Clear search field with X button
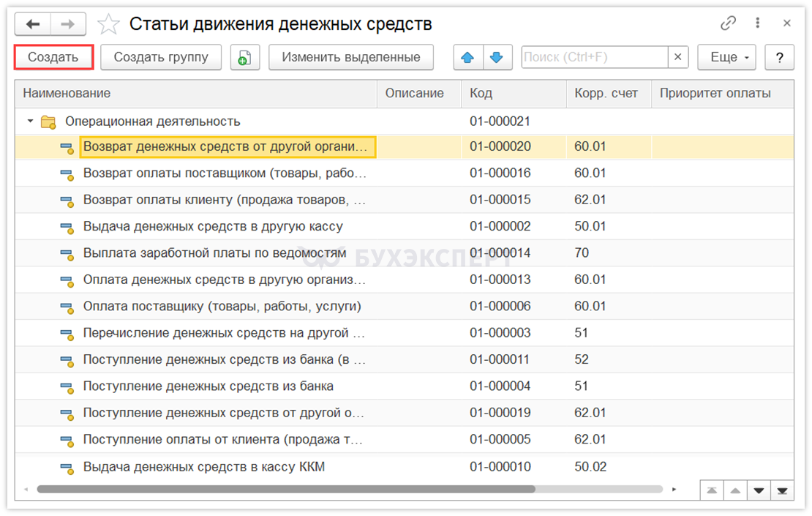This screenshot has width=812, height=516. click(678, 57)
